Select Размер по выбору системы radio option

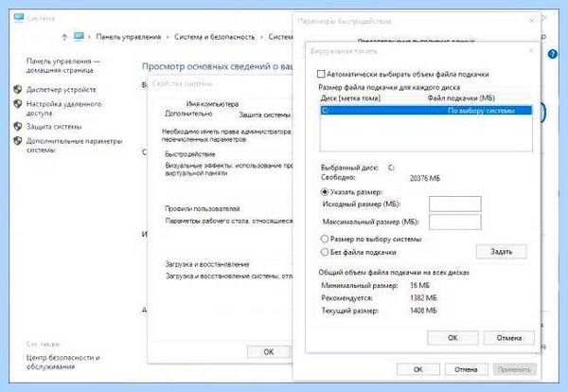(325, 240)
